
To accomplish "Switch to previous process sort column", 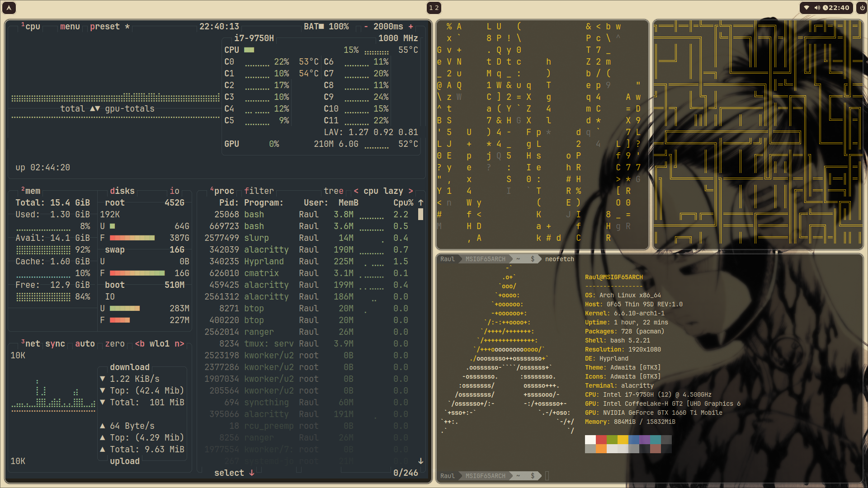I will pos(356,191).
